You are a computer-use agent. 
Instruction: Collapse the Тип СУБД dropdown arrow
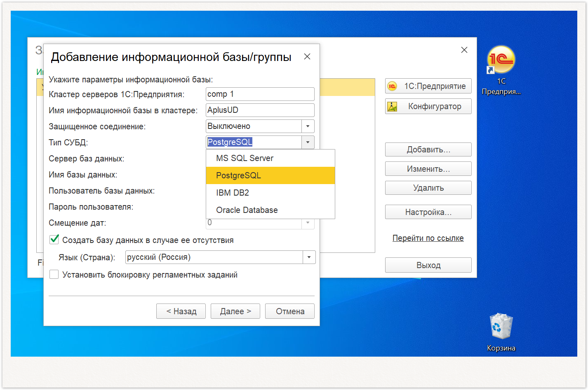pyautogui.click(x=308, y=142)
